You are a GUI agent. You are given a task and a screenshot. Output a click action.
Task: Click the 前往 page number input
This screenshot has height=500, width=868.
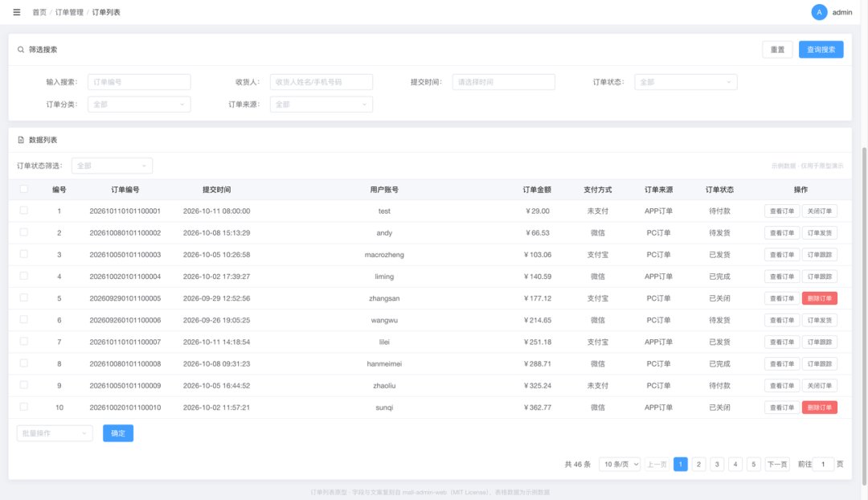(x=823, y=464)
